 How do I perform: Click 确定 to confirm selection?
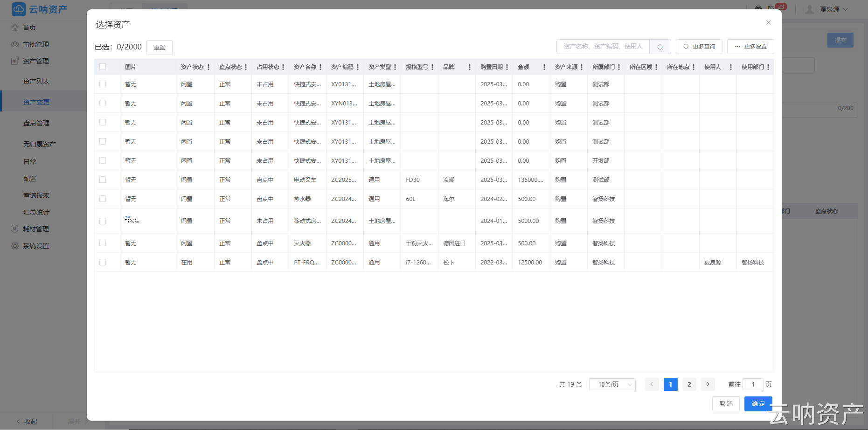758,404
